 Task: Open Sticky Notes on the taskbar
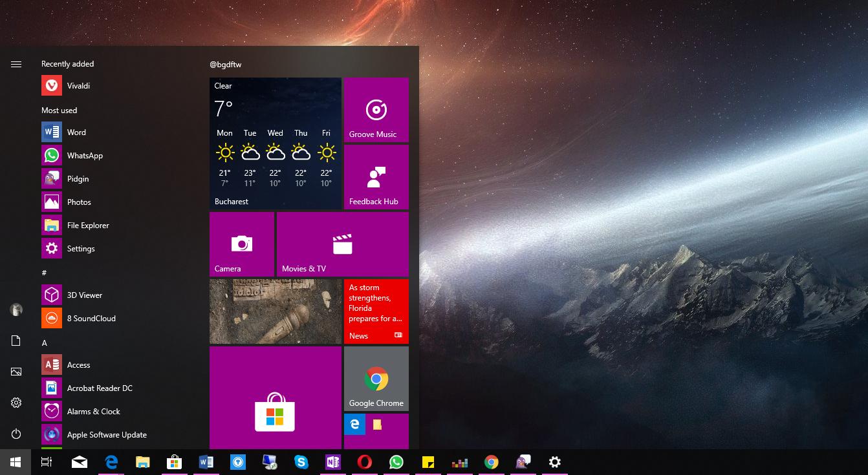tap(428, 462)
